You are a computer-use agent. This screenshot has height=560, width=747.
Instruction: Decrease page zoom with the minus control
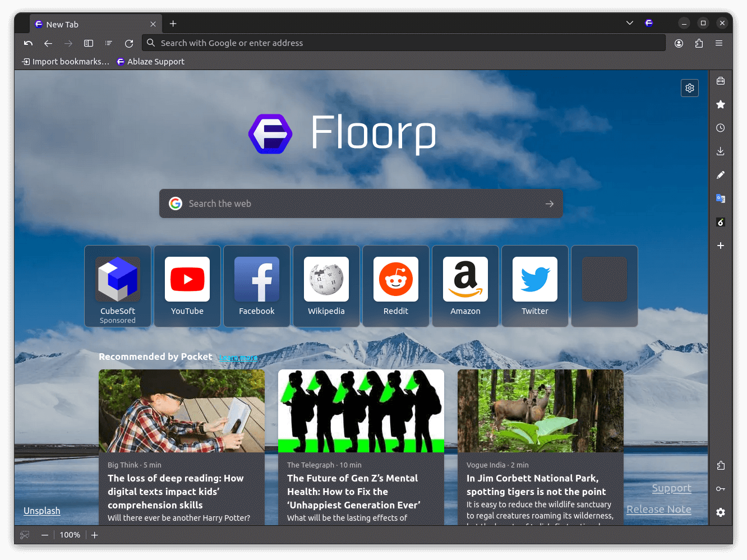tap(45, 535)
